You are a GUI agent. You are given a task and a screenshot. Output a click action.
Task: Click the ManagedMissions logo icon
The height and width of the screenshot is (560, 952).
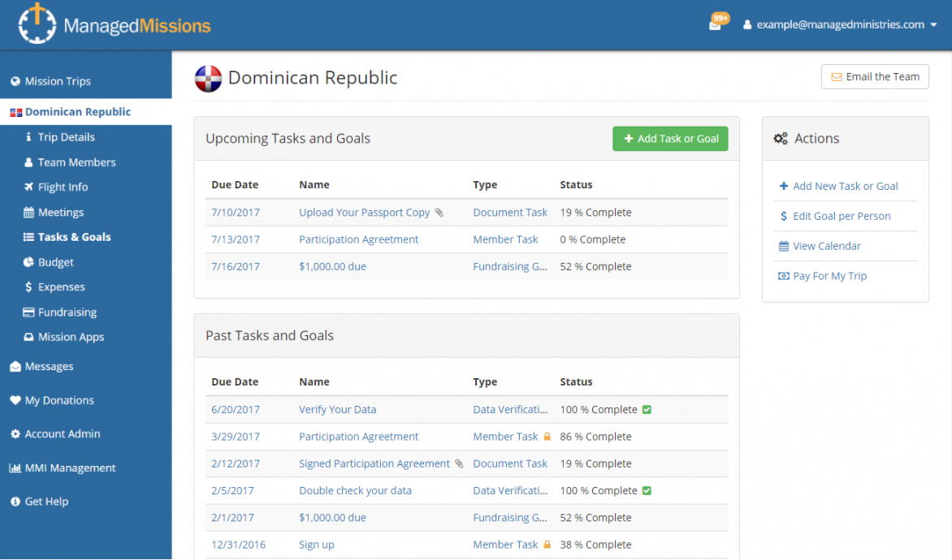click(x=37, y=24)
